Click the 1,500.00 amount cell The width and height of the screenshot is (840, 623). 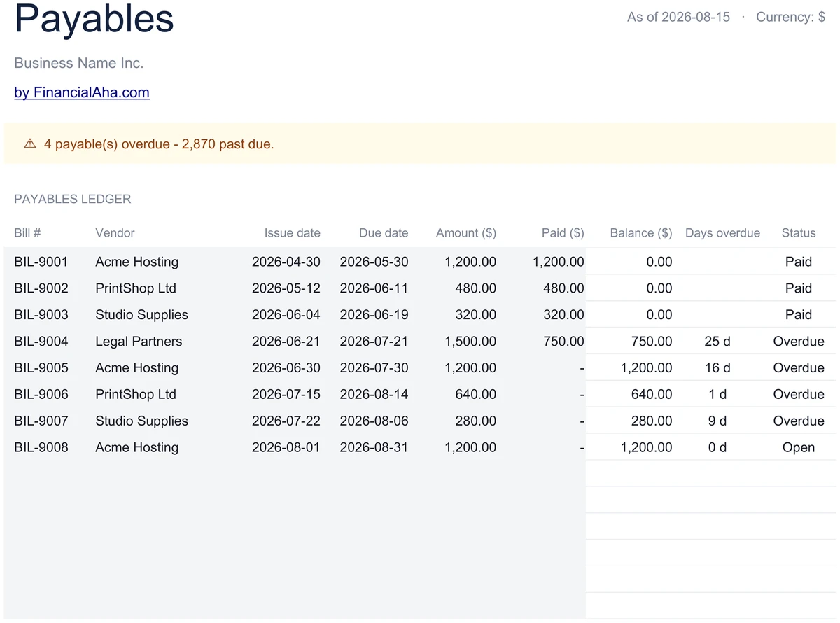pyautogui.click(x=470, y=342)
